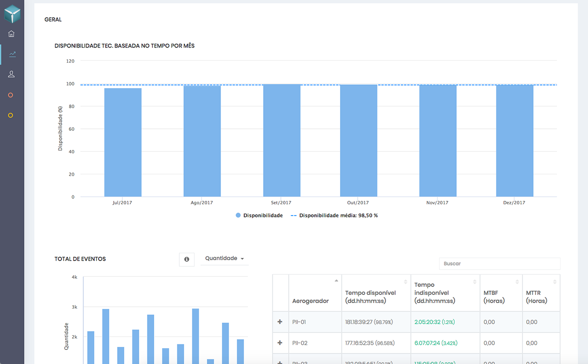Click the 2.05:20:32 (1.21%) value

(435, 322)
